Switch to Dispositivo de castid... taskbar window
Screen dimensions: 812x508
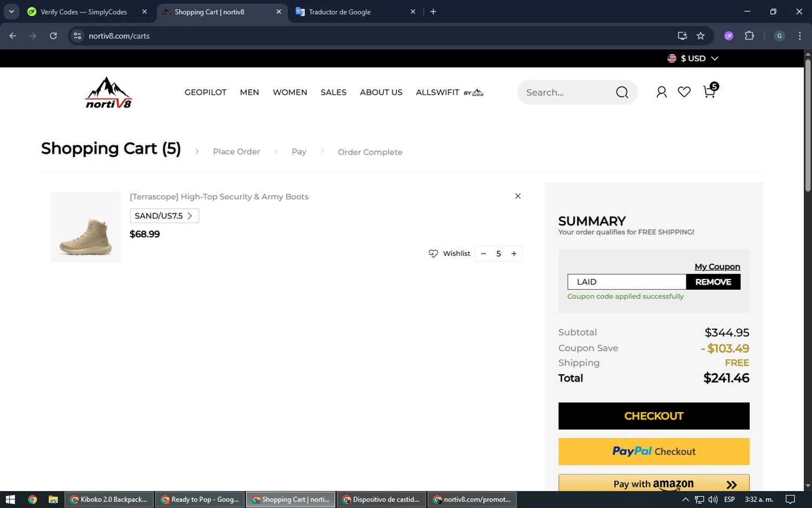click(x=381, y=499)
